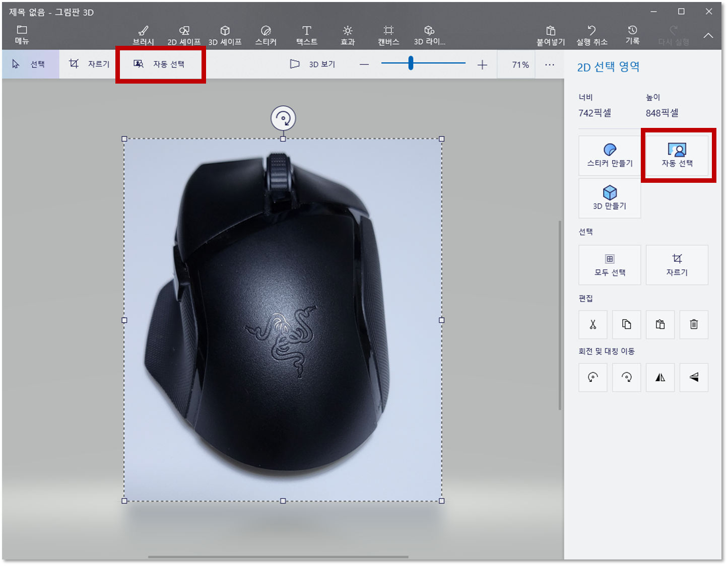Open the 메뉴 folder menu

[x=22, y=34]
